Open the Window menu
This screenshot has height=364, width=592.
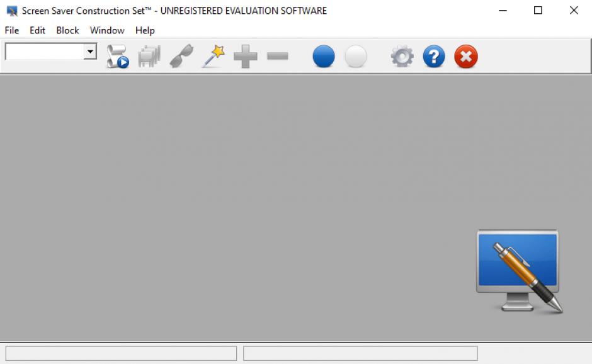click(107, 30)
